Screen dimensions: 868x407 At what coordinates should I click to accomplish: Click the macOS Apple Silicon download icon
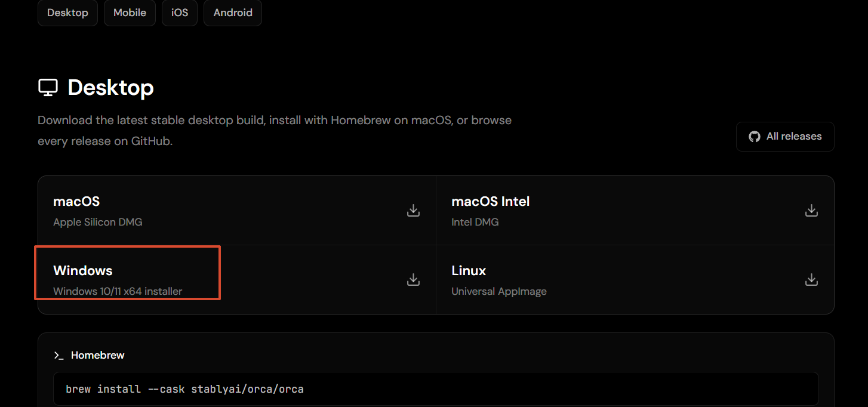(x=413, y=210)
